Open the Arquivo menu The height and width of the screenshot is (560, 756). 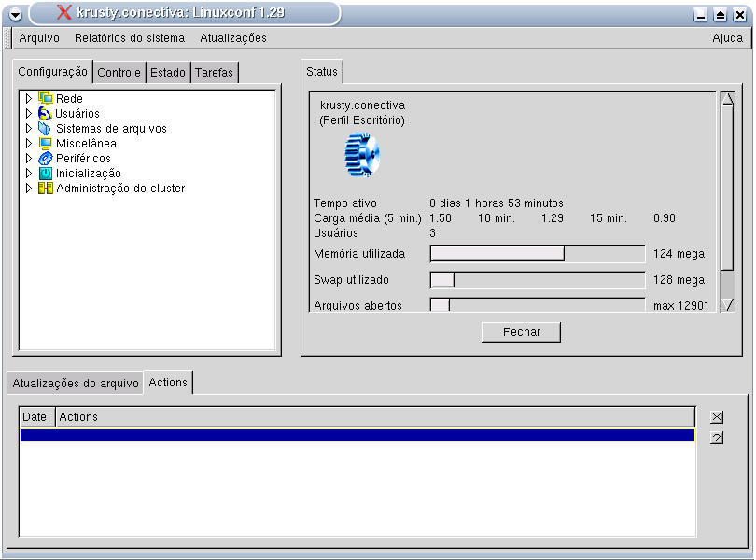point(39,38)
